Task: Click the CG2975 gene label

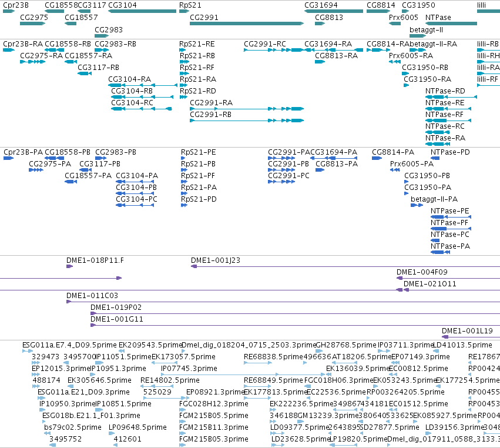Action: tap(34, 17)
